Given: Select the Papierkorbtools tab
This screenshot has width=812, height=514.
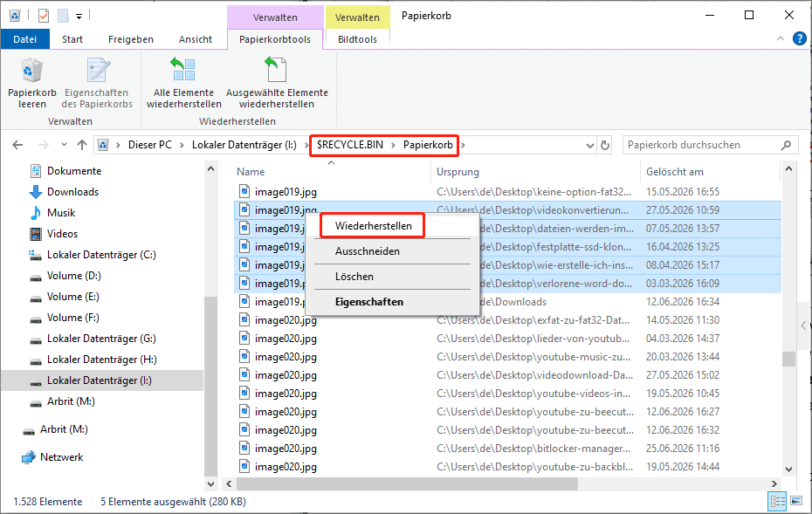Looking at the screenshot, I should point(275,39).
